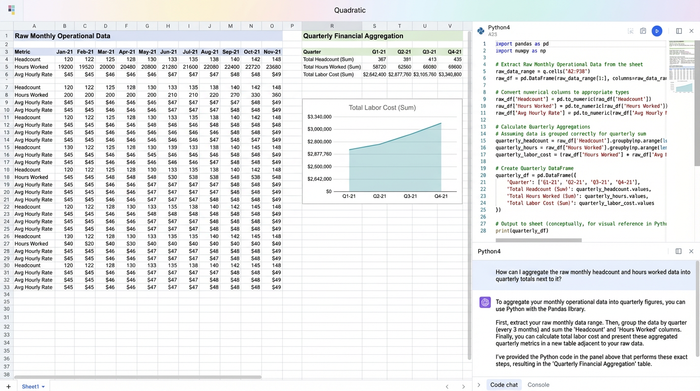Click the 'Total Labor Cost (Sum)' chart title
The image size is (700, 391).
point(382,108)
